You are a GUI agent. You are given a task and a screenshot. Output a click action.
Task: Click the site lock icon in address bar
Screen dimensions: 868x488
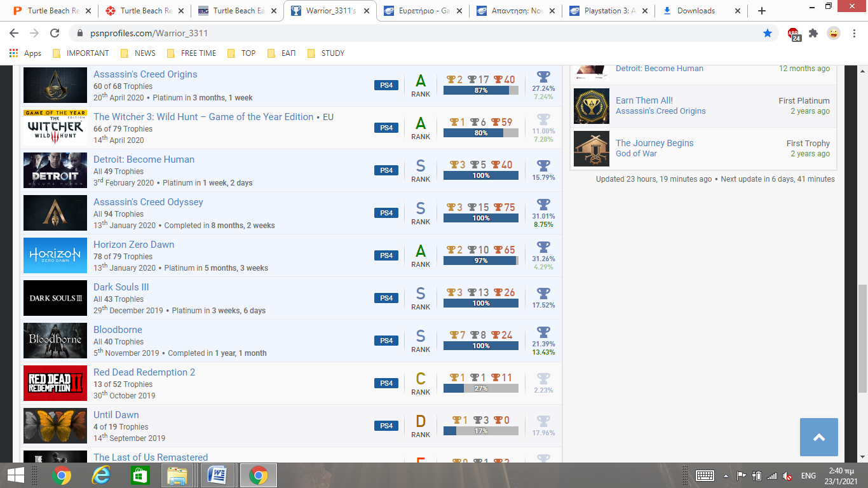point(79,33)
